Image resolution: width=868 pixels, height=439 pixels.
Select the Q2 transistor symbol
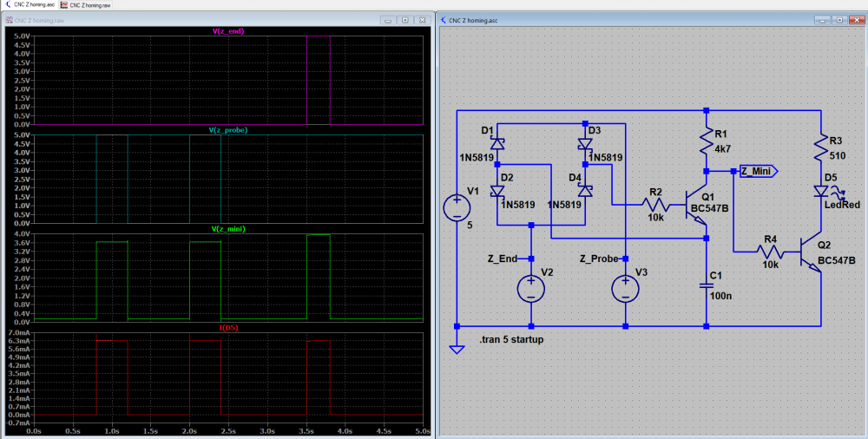(812, 252)
